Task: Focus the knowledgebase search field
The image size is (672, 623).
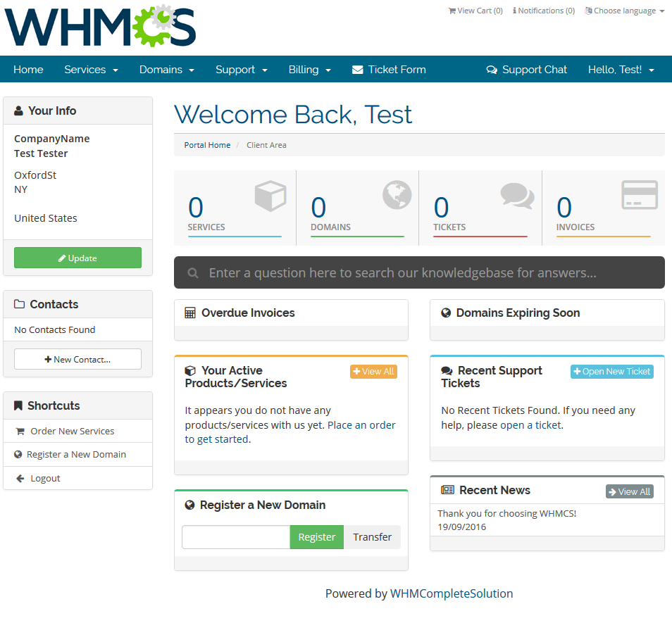Action: [x=419, y=272]
